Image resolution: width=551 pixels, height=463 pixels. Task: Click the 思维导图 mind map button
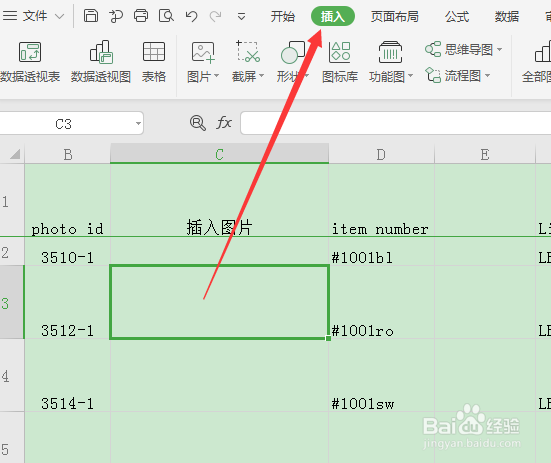pos(459,49)
